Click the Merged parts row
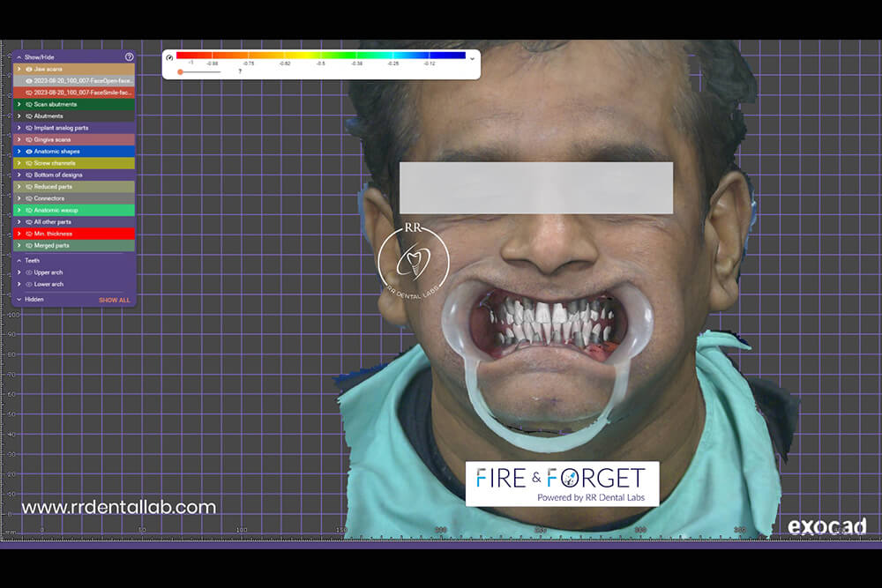Image resolution: width=882 pixels, height=588 pixels. coord(75,246)
